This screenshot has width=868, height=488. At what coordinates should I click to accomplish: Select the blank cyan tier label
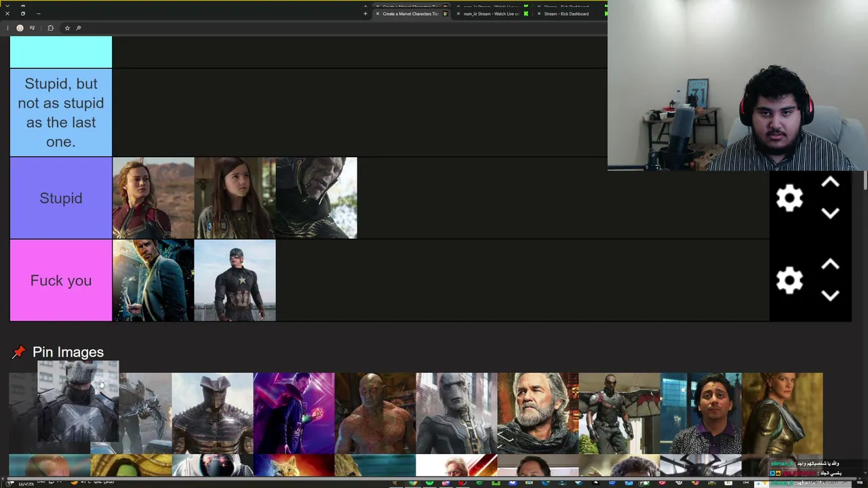[x=61, y=52]
